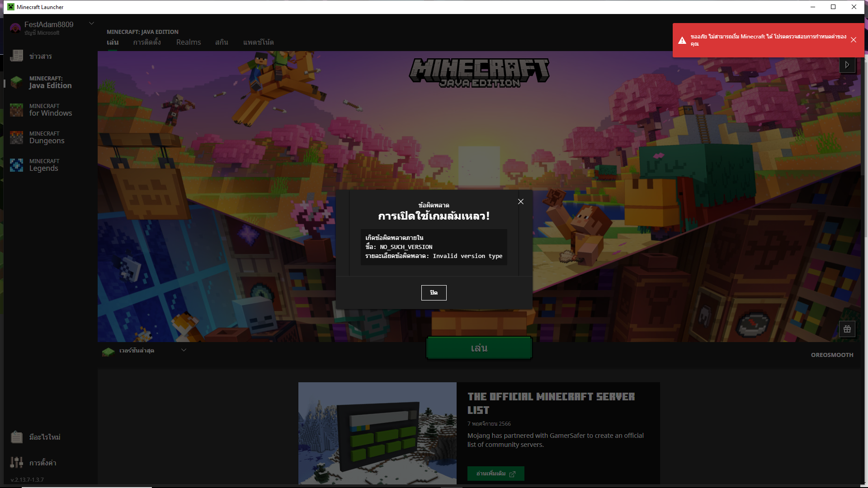
Task: Click The Official Minecraft Server List headline
Action: click(x=551, y=403)
